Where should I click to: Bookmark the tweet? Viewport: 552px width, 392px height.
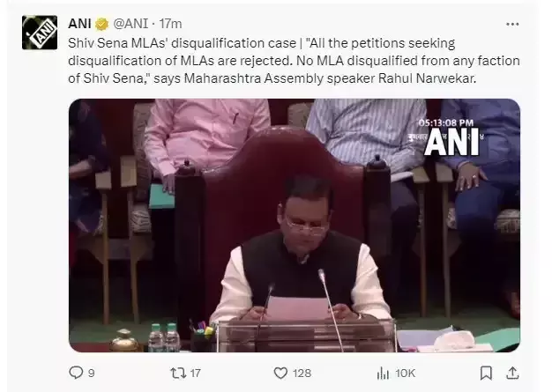click(486, 373)
